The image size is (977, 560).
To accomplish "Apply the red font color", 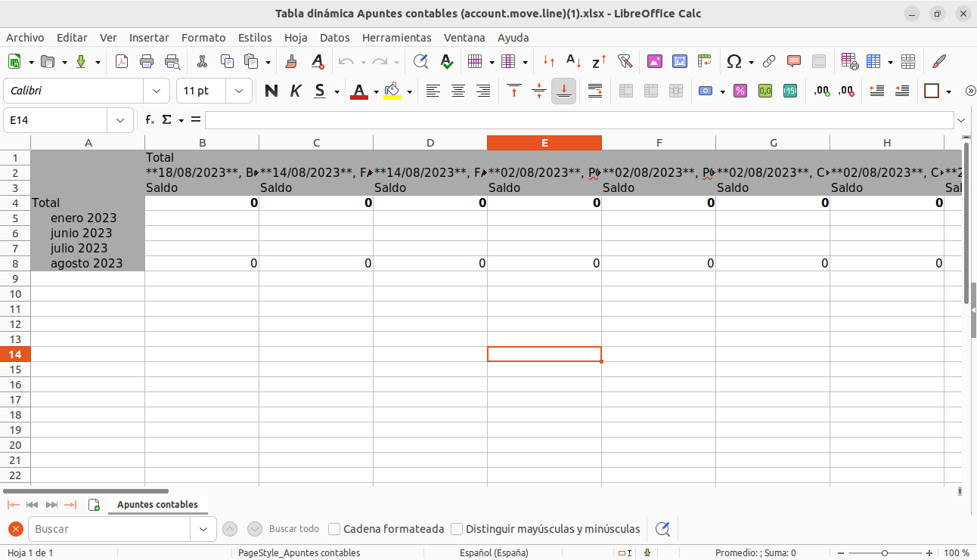I will tap(359, 91).
